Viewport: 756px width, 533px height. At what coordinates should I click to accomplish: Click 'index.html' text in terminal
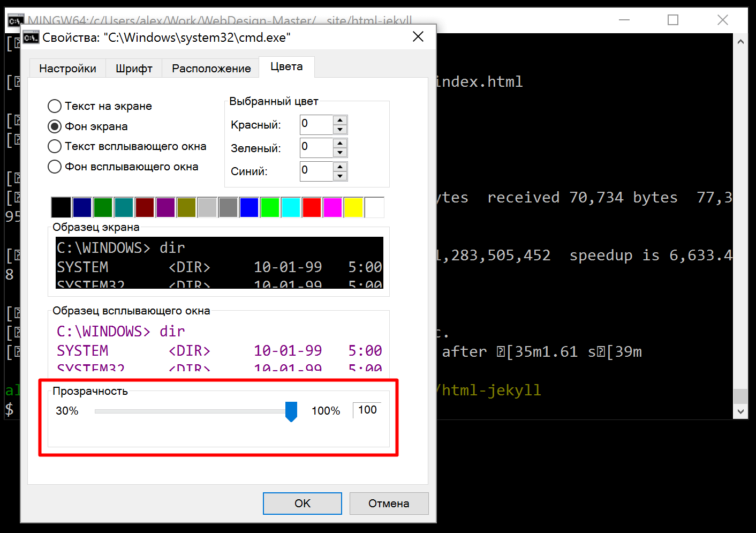pyautogui.click(x=479, y=81)
